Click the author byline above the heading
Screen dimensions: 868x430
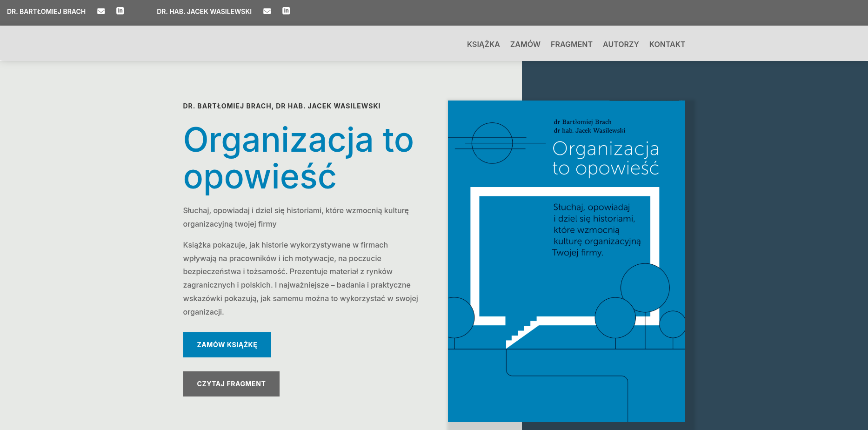coord(281,106)
